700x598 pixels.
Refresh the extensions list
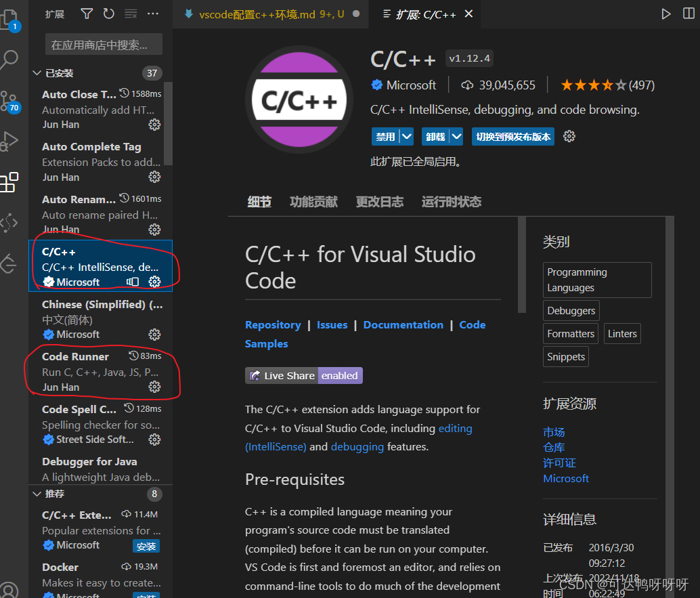coord(108,14)
